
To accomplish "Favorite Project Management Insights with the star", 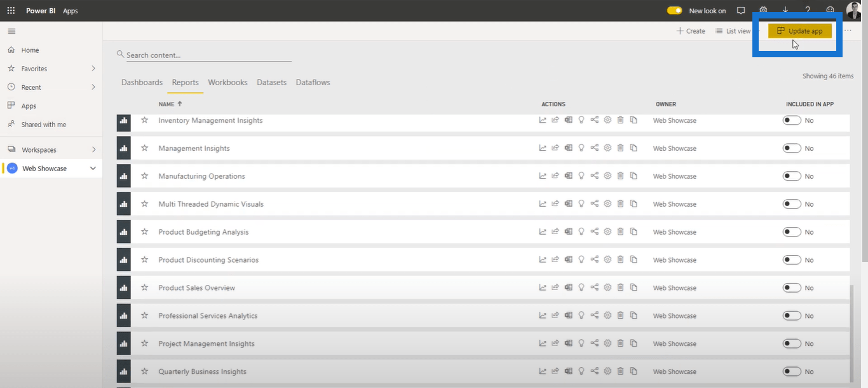I will (x=145, y=343).
